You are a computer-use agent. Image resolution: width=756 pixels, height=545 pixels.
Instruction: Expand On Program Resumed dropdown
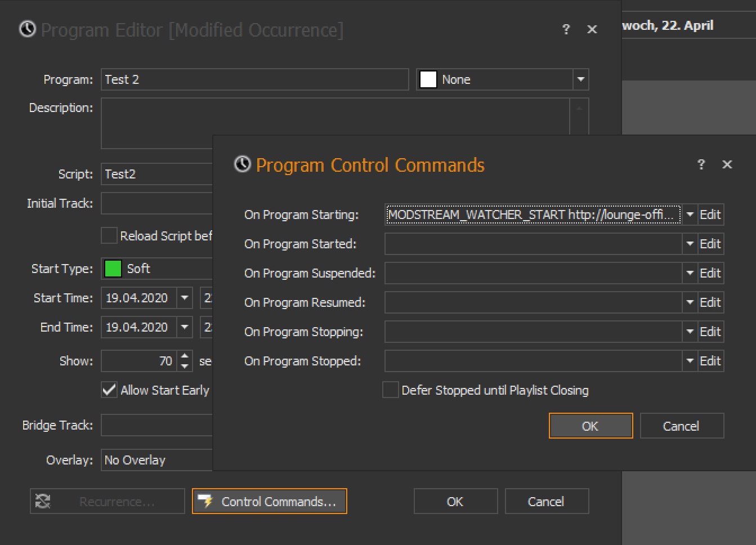(690, 302)
